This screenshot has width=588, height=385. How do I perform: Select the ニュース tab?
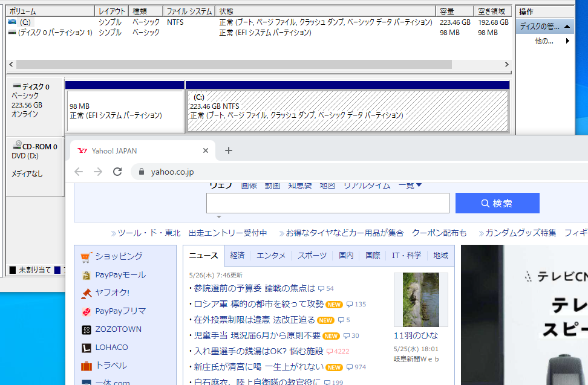point(203,256)
